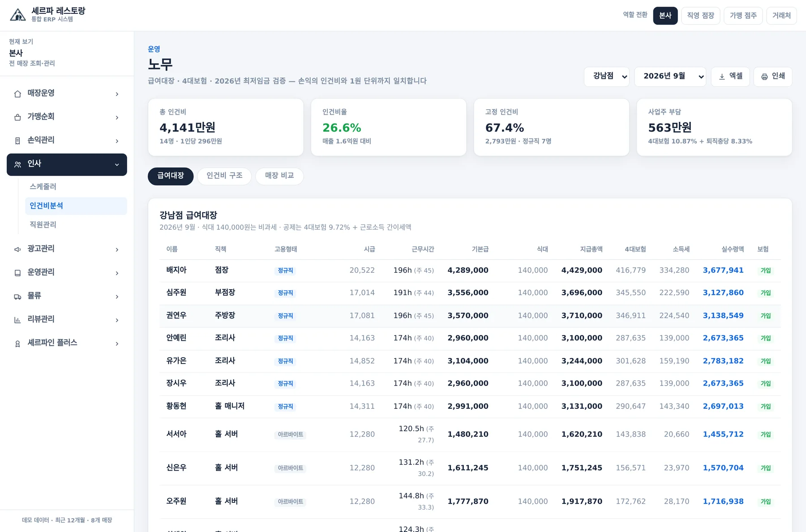Click the 셰르파 레스토랑 logo
This screenshot has height=532, width=806.
18,15
